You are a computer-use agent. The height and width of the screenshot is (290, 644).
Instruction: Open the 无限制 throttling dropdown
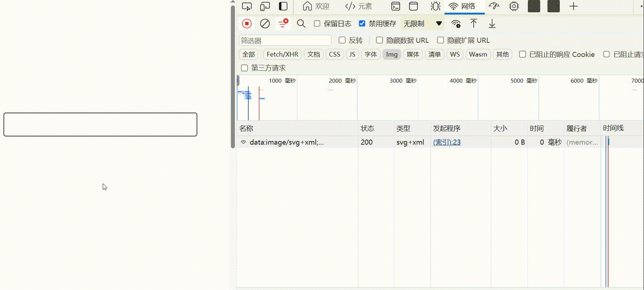pyautogui.click(x=423, y=24)
